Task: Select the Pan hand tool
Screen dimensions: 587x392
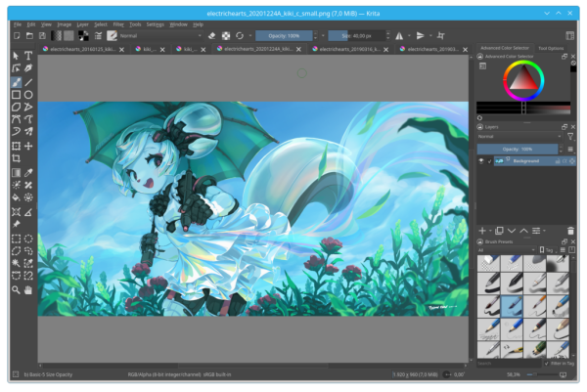Action: pyautogui.click(x=28, y=290)
